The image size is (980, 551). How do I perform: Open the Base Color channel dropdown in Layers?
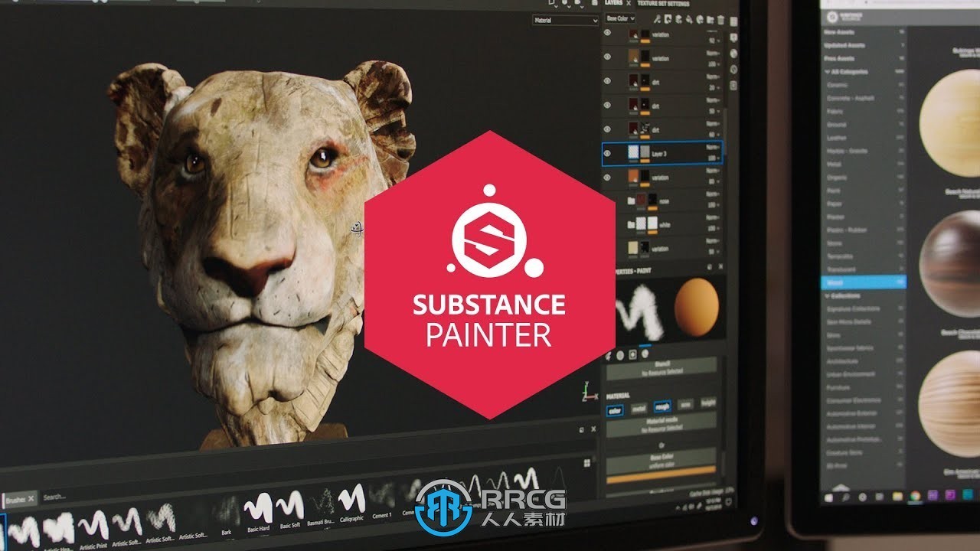pos(620,18)
